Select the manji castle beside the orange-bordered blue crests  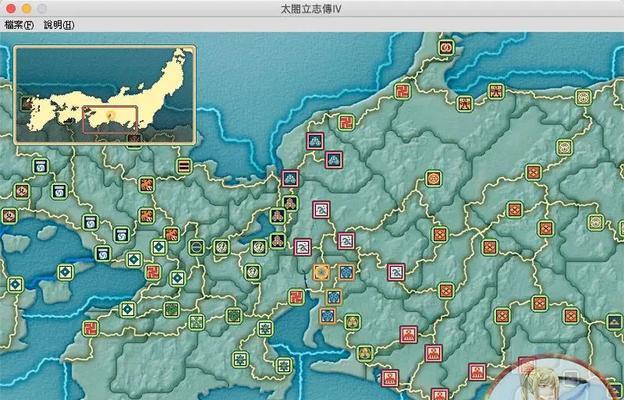point(296,297)
